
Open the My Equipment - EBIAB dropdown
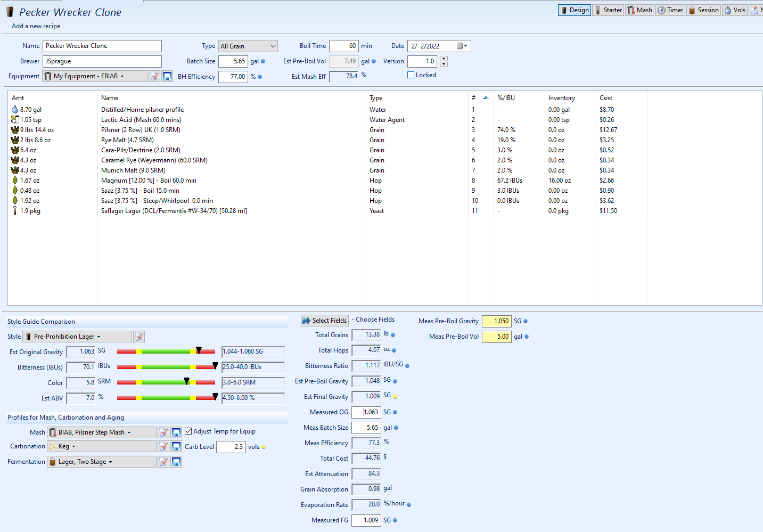pyautogui.click(x=95, y=76)
